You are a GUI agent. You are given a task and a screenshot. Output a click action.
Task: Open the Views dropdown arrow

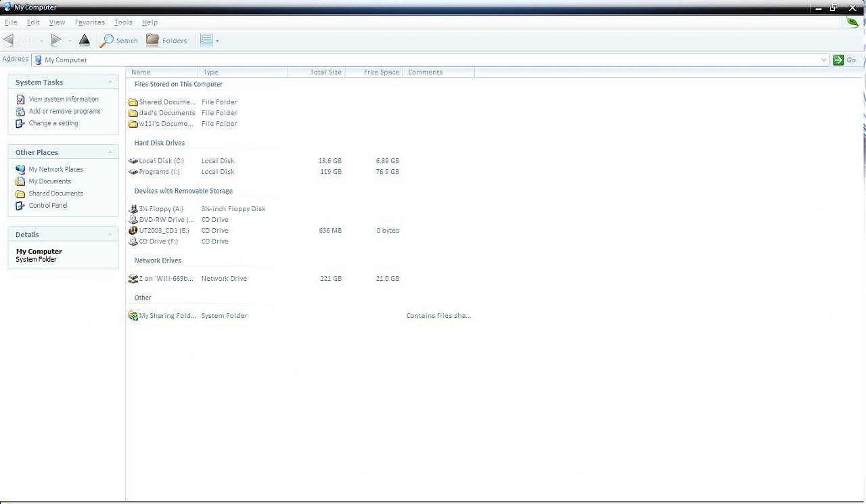pos(217,41)
